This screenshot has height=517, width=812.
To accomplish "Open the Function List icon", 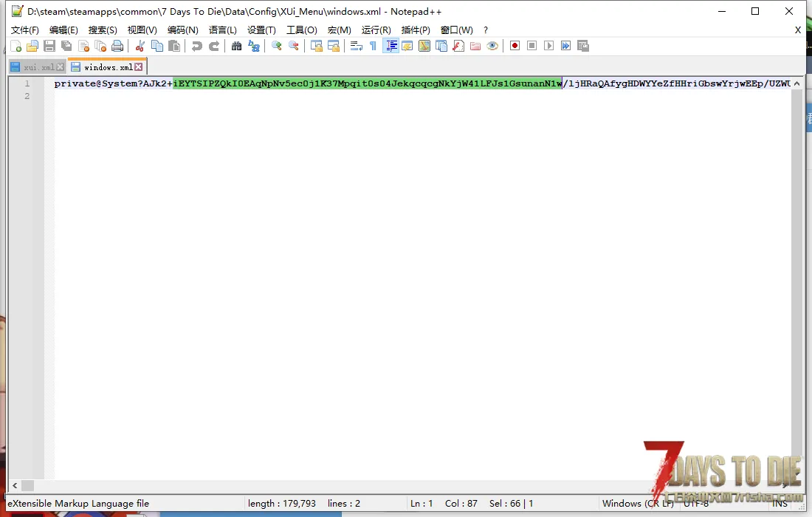I will pyautogui.click(x=458, y=46).
